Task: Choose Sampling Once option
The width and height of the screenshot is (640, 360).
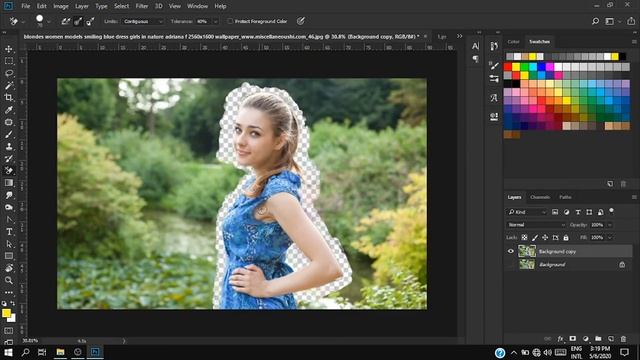Action: (x=78, y=21)
